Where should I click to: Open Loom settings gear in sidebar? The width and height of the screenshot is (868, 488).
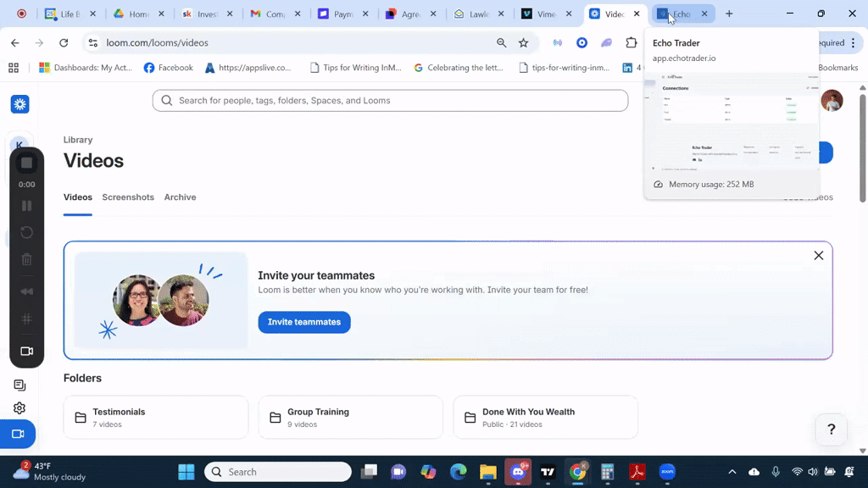(20, 408)
